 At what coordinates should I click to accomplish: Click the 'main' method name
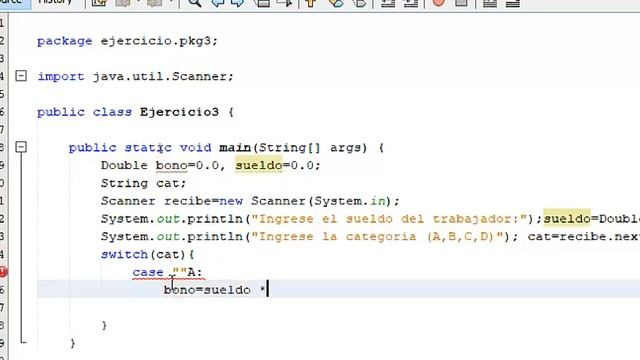pos(235,148)
